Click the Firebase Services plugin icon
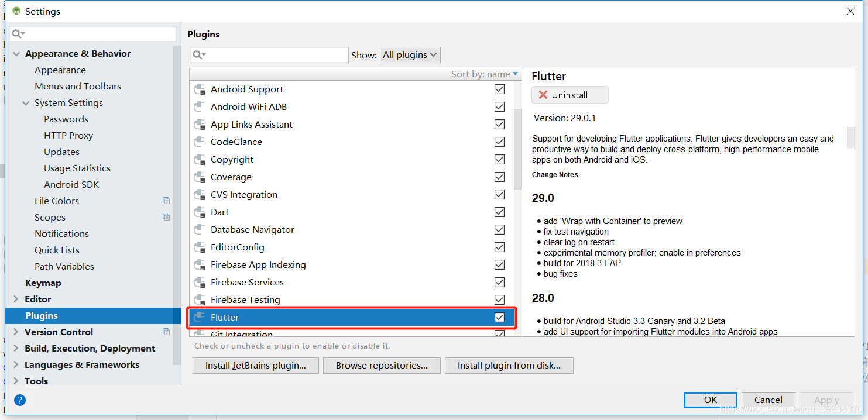This screenshot has height=420, width=868. [200, 283]
